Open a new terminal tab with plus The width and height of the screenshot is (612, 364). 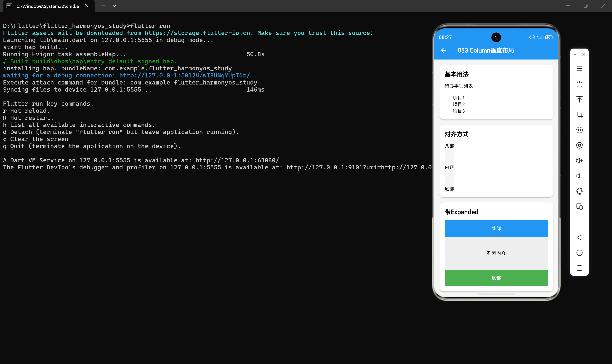[103, 6]
